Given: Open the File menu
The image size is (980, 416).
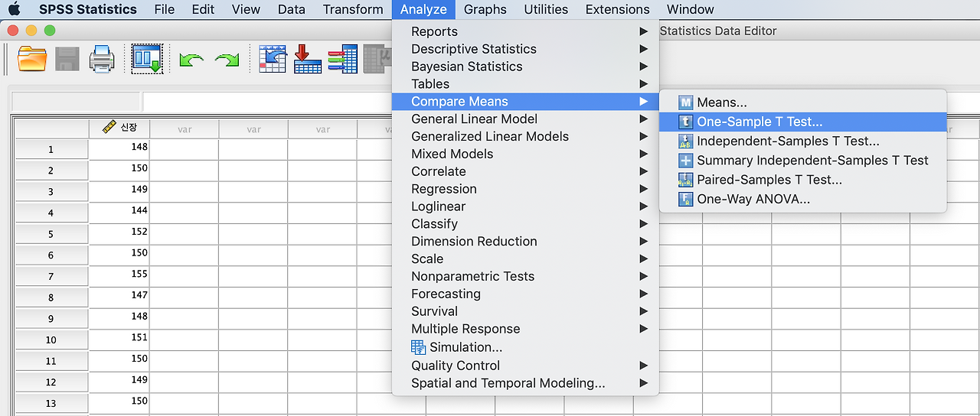Looking at the screenshot, I should point(164,9).
